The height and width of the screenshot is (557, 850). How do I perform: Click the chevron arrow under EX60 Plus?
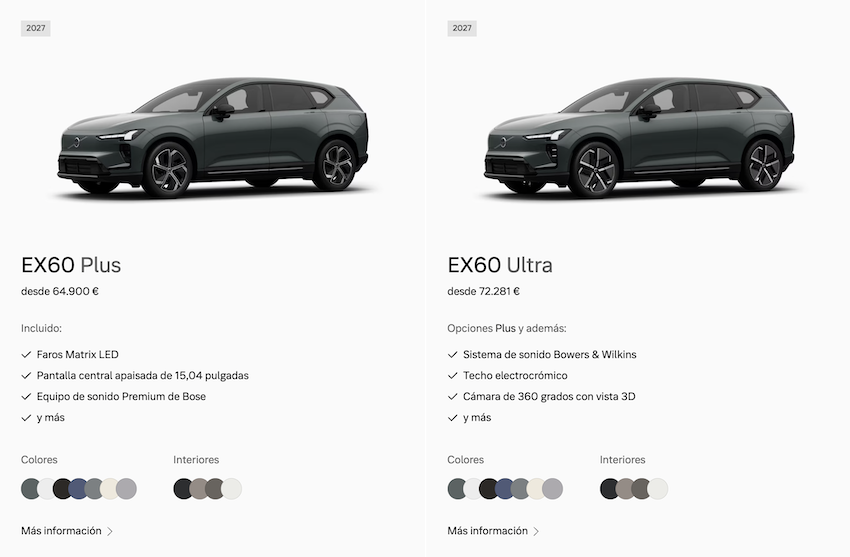tap(110, 532)
